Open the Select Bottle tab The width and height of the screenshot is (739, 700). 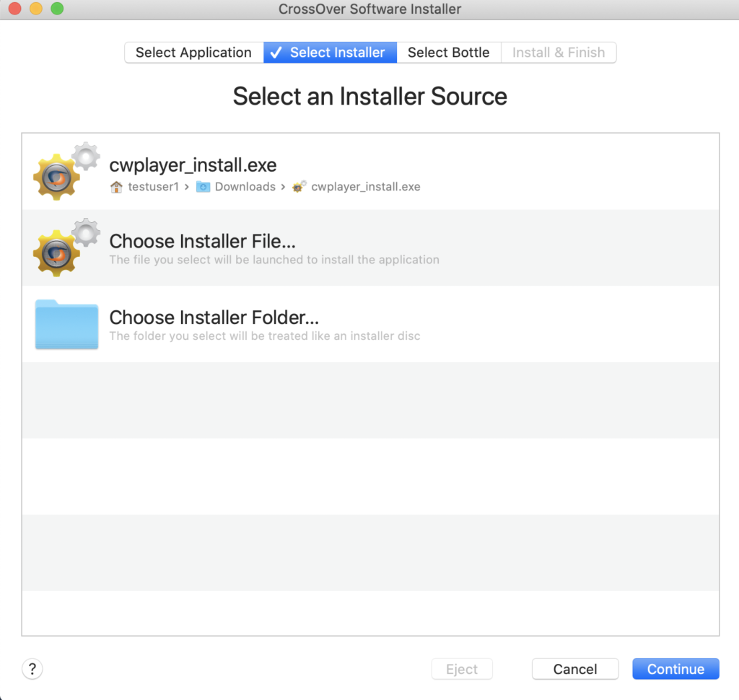click(x=448, y=53)
